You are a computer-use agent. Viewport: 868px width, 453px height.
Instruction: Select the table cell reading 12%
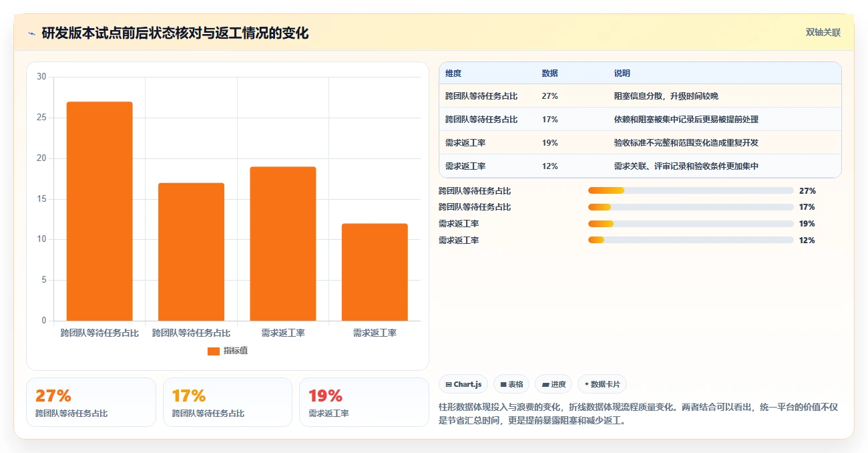tap(550, 166)
